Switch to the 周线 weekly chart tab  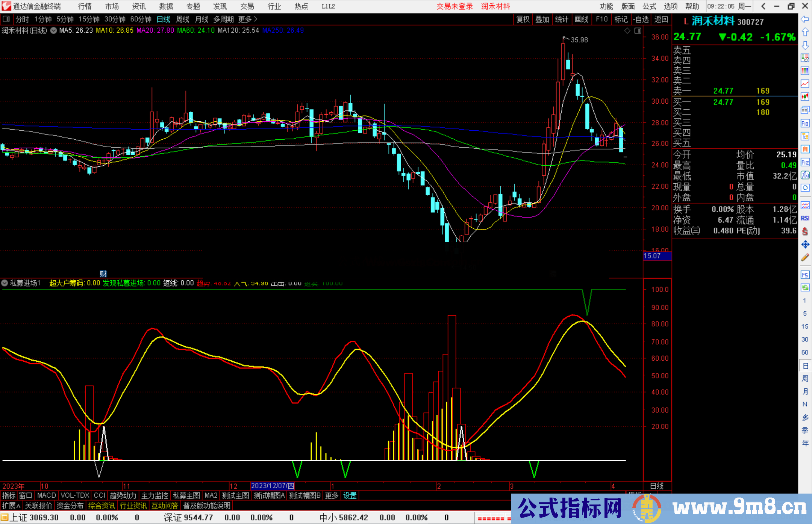click(183, 19)
